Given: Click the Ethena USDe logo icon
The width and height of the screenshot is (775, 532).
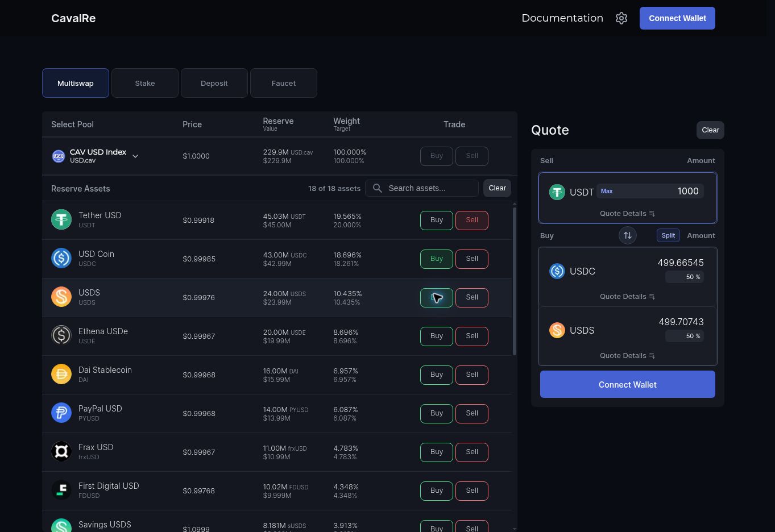Looking at the screenshot, I should point(61,335).
